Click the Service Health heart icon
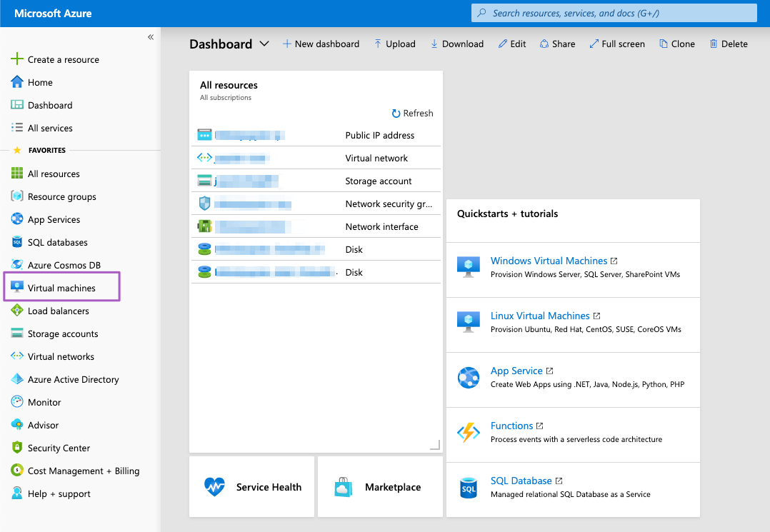 point(214,487)
